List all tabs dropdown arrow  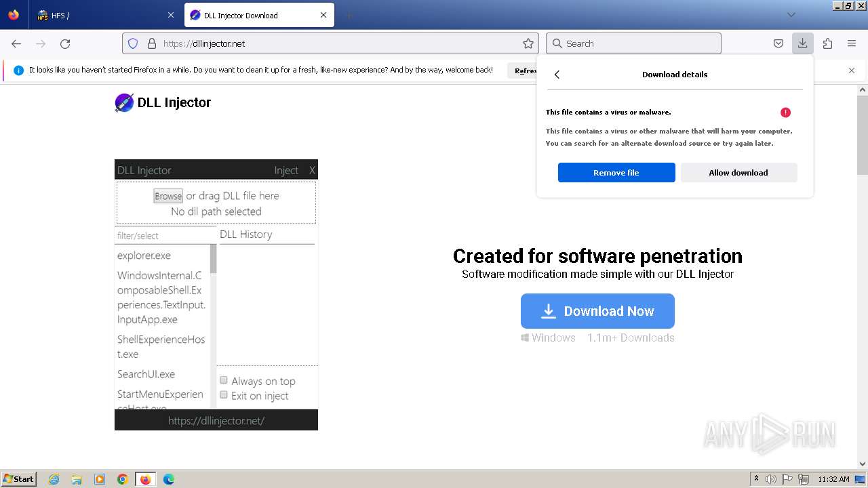[x=791, y=15]
